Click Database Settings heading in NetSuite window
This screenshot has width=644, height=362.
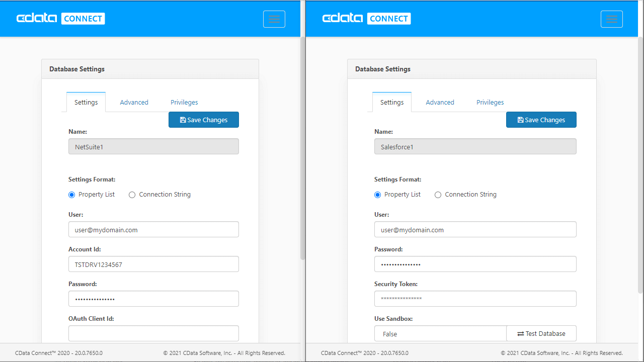77,69
